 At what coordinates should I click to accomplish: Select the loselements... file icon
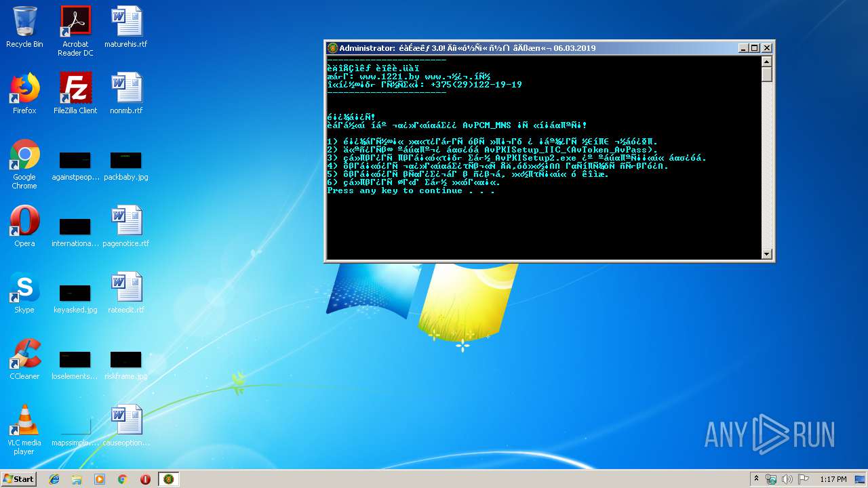point(75,365)
